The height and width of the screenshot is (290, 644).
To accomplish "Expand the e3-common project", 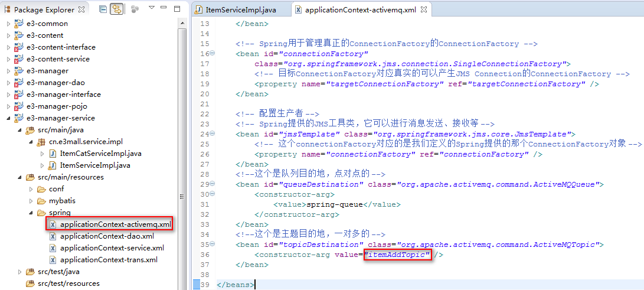I will tap(8, 24).
